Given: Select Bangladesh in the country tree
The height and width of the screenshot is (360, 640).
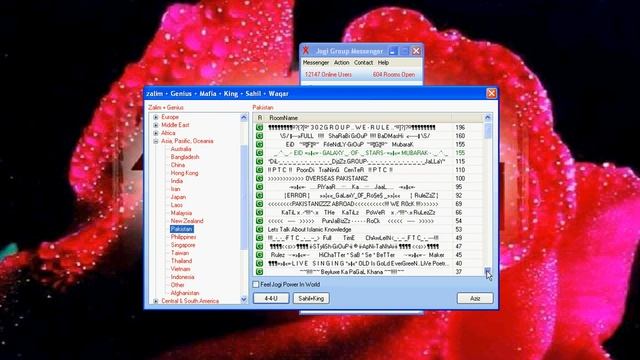Looking at the screenshot, I should [x=185, y=157].
